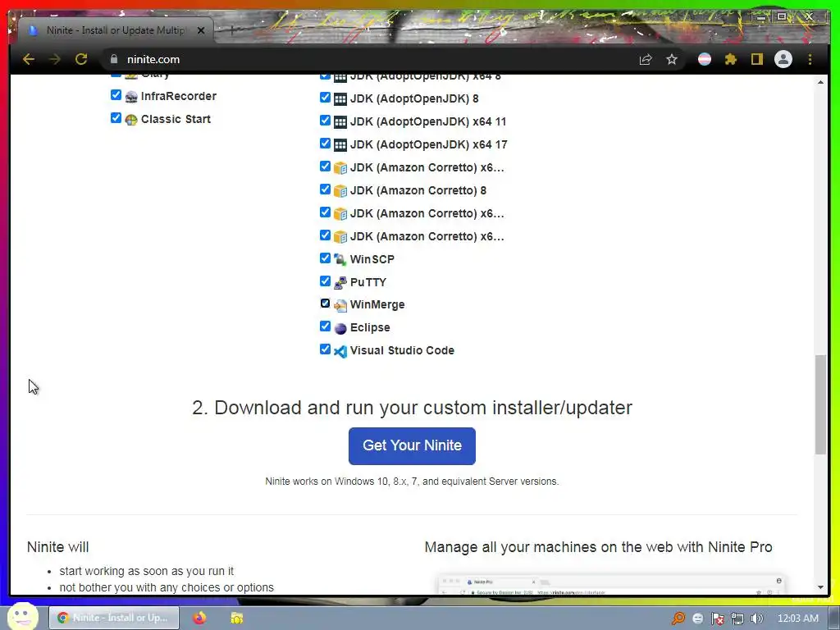
Task: Click the JDK (AdoptOpenJDK) x64 17 icon
Action: [x=340, y=145]
